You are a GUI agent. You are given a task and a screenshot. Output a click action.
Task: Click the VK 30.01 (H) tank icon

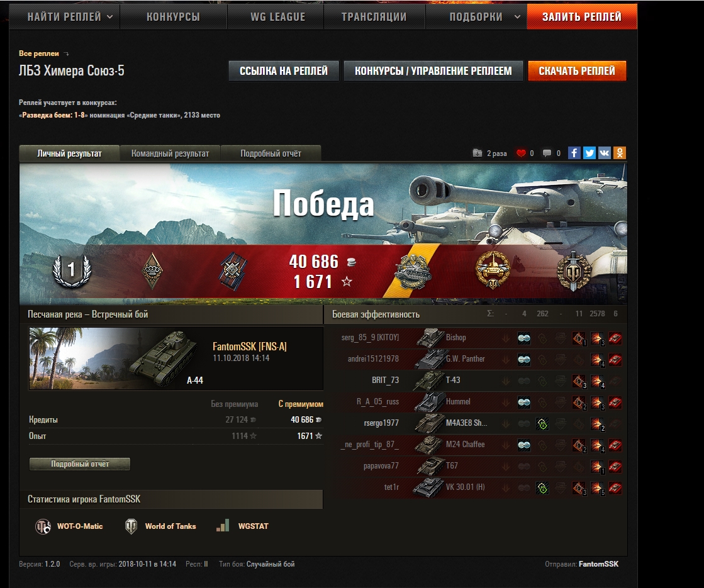coord(429,487)
